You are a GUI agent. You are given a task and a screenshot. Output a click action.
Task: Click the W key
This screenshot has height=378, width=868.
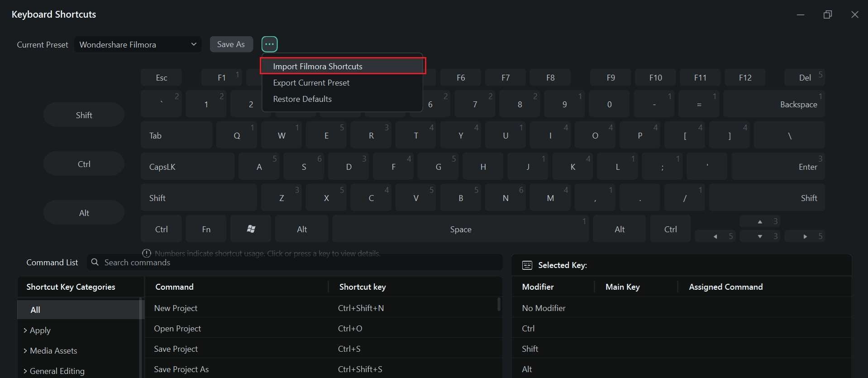coord(281,135)
